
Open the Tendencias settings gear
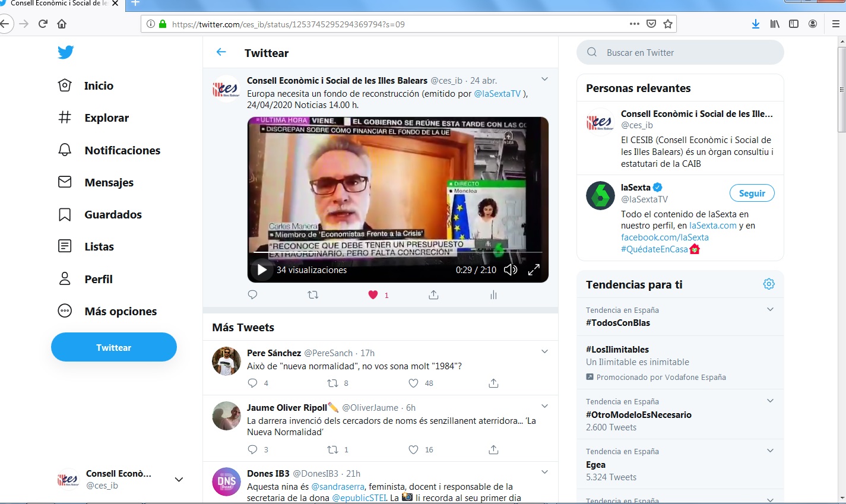pyautogui.click(x=769, y=284)
